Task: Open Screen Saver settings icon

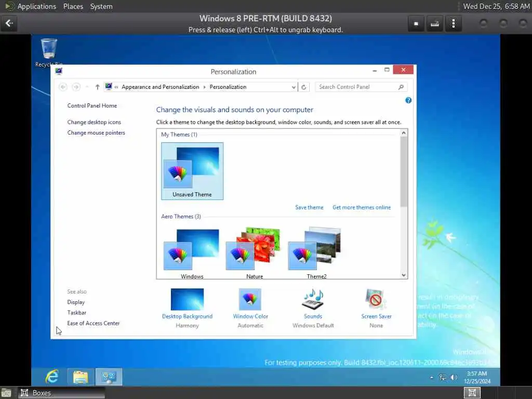Action: coord(376,299)
